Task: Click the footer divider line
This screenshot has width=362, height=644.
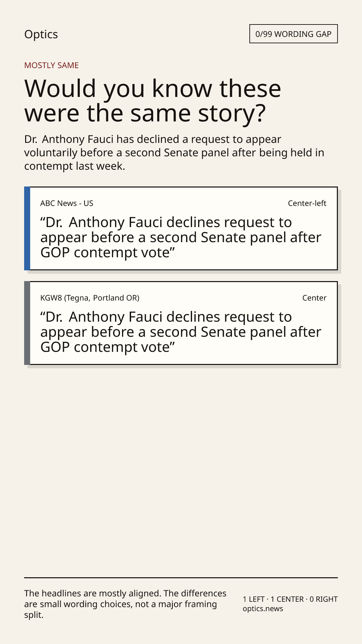Action: click(181, 578)
